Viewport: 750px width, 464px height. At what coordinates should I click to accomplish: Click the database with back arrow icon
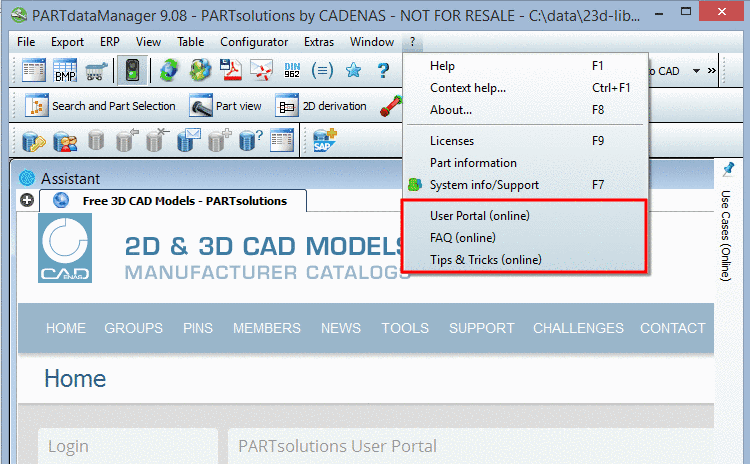127,141
